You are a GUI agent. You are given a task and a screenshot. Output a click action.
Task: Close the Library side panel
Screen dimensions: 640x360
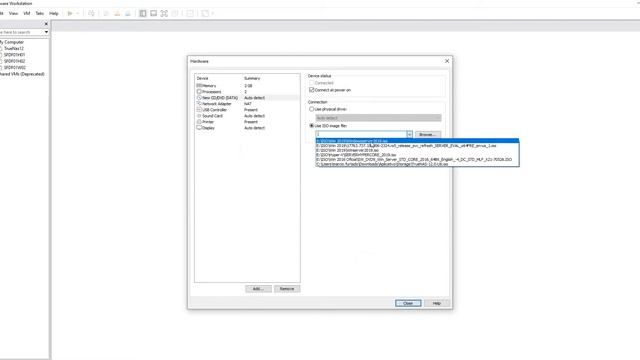point(46,24)
